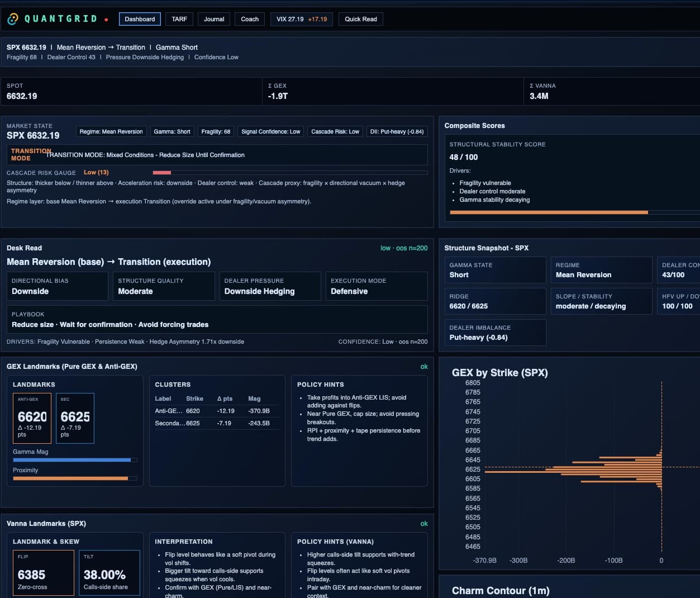Toggle the Gamma: Short chip
700x598 pixels.
tap(172, 131)
